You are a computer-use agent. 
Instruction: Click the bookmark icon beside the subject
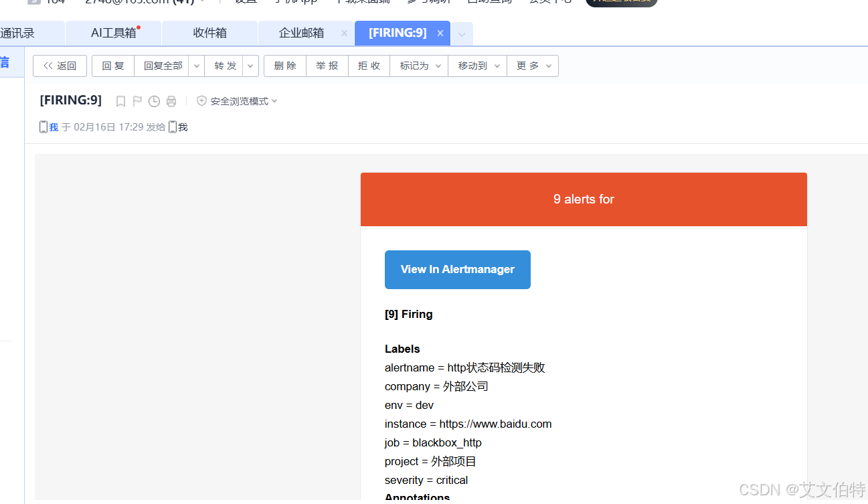[120, 101]
